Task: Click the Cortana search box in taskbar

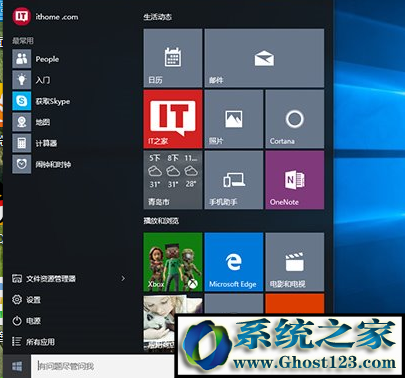Action: (x=103, y=366)
